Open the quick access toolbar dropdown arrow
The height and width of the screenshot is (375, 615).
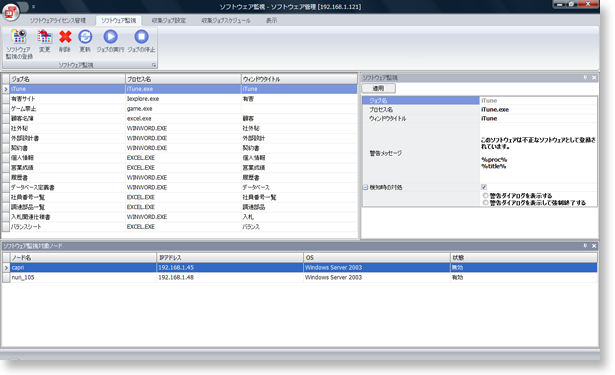(x=33, y=7)
